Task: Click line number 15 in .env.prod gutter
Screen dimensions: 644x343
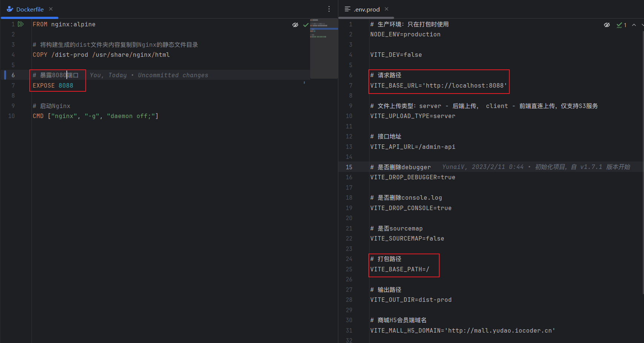Action: point(349,167)
